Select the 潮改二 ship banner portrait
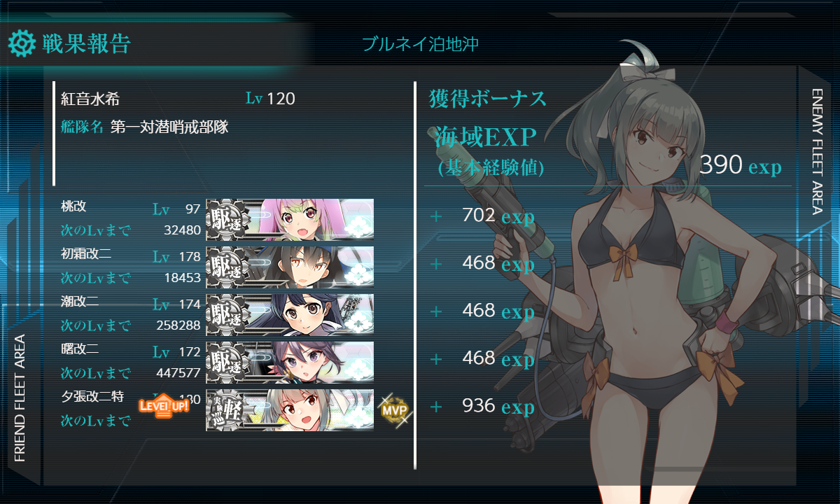The height and width of the screenshot is (504, 840). point(290,314)
